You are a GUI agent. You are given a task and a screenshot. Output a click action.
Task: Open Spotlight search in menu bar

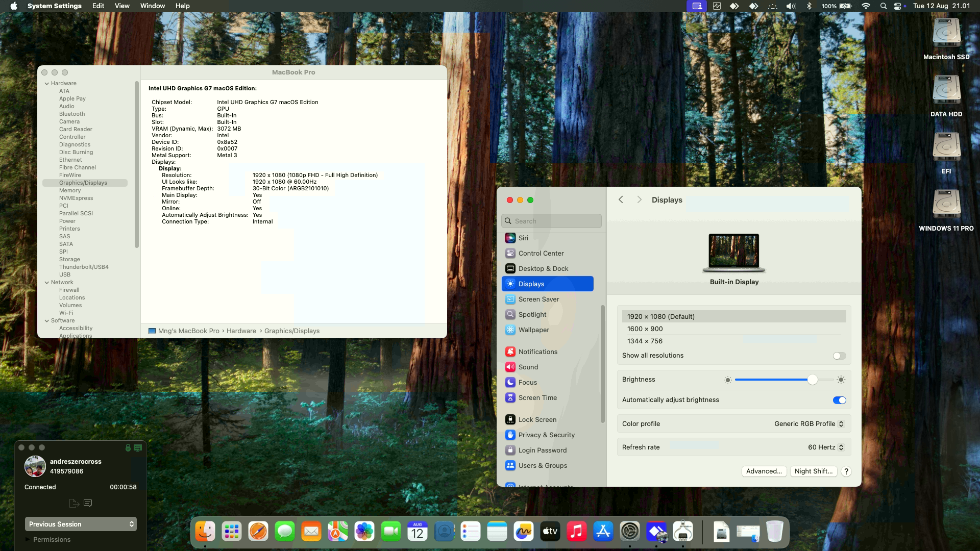click(883, 6)
